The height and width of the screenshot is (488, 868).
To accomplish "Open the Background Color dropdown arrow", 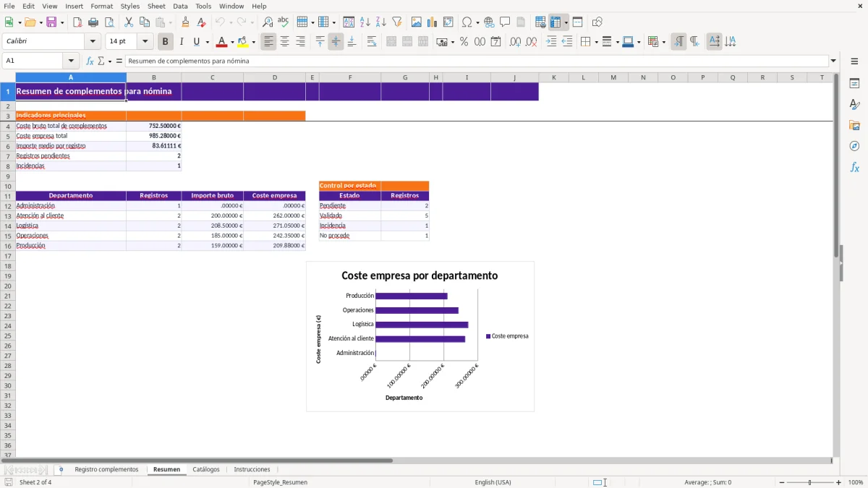I will (x=253, y=42).
